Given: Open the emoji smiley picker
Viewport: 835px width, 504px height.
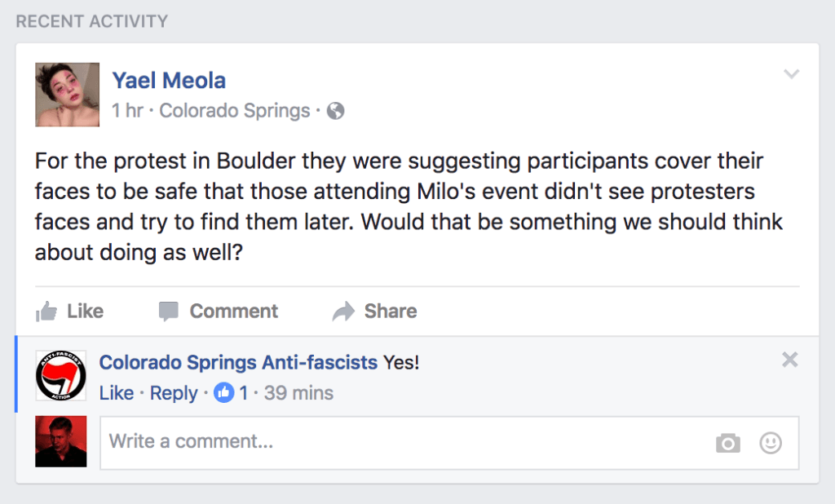Looking at the screenshot, I should 771,443.
